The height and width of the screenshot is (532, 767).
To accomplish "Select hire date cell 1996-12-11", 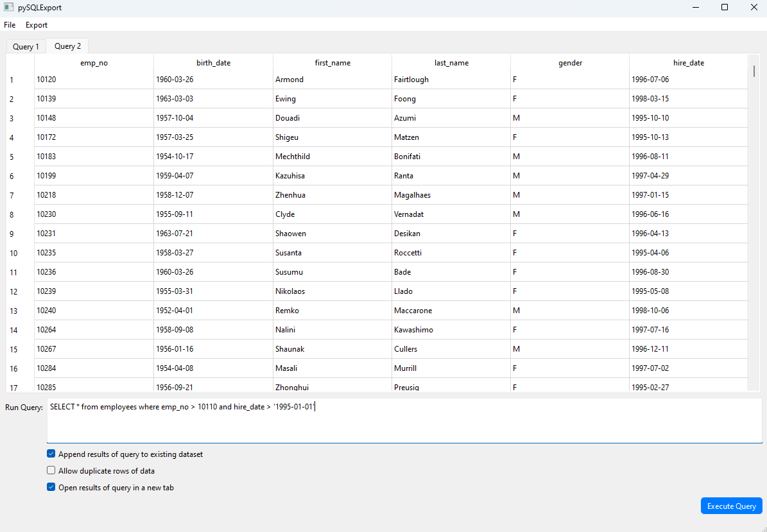I will click(689, 349).
